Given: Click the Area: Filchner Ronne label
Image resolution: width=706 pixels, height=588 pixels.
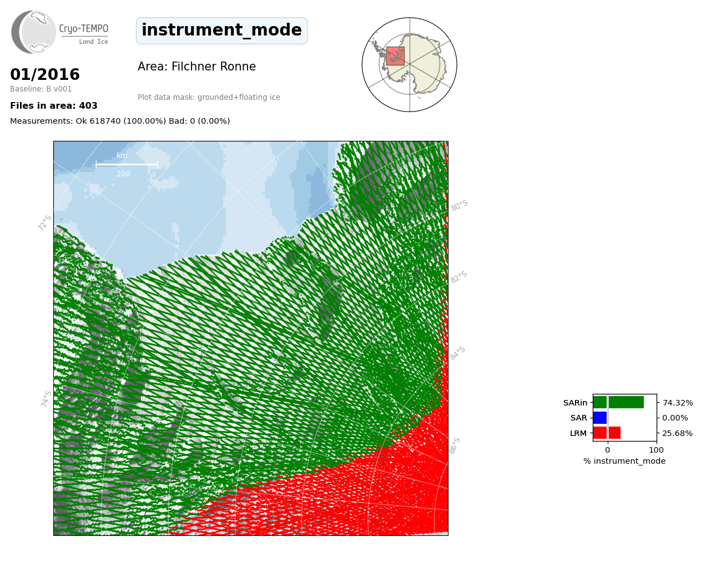Looking at the screenshot, I should (x=196, y=67).
